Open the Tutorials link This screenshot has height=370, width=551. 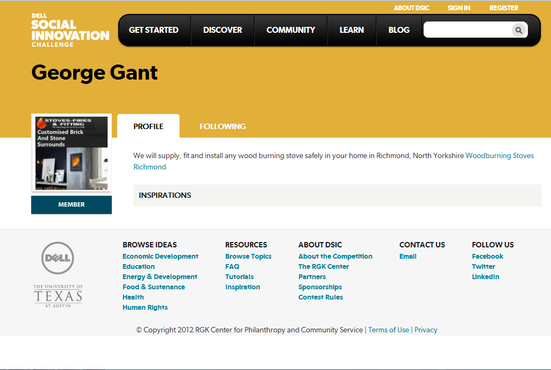(239, 277)
